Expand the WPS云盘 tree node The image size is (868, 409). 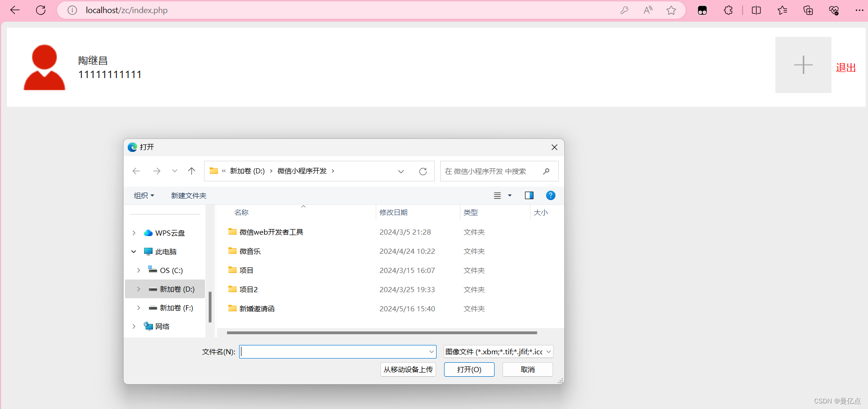click(134, 233)
